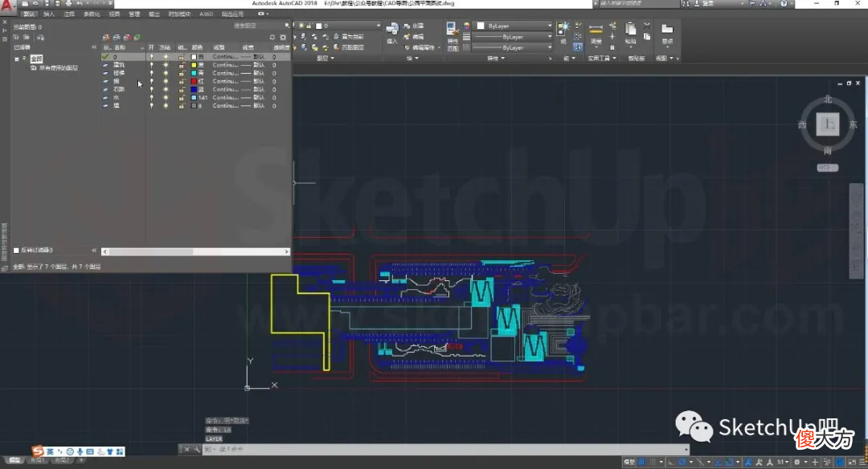Toggle the on/off bulb for layer 0

coord(151,57)
